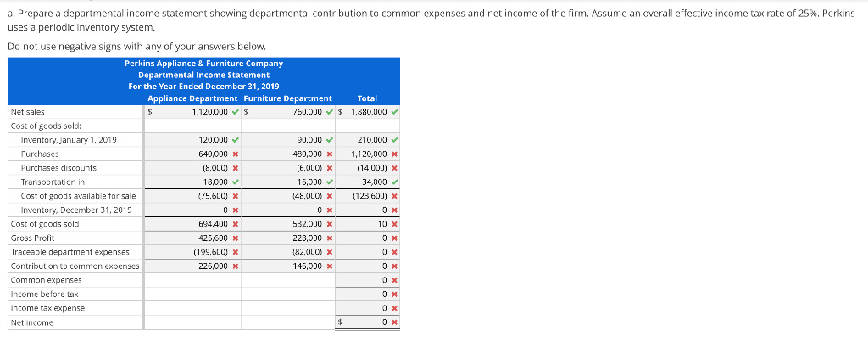Click Furniture Cost of goods sold field 532,000
Screen dimensions: 868x342
287,224
